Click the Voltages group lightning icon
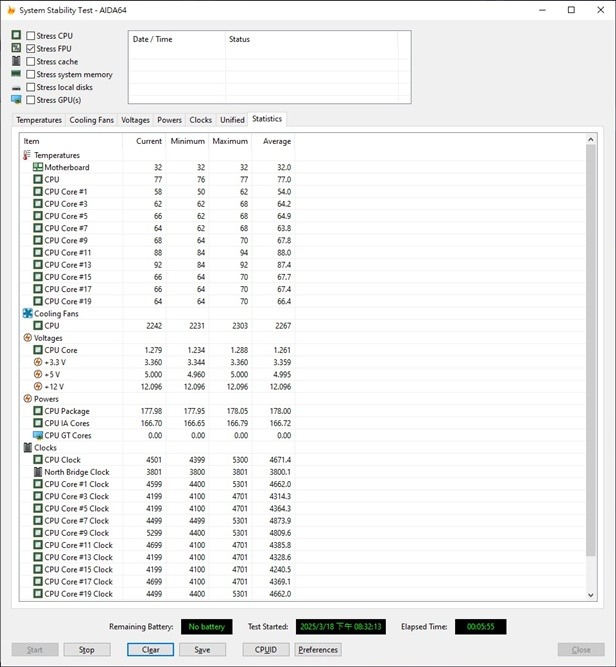 click(28, 338)
